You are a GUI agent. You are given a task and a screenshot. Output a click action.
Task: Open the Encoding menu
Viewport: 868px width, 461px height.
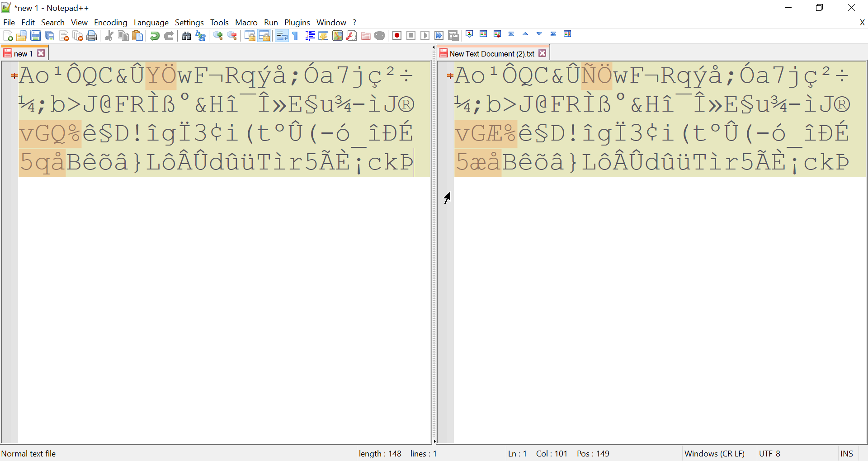(x=110, y=22)
